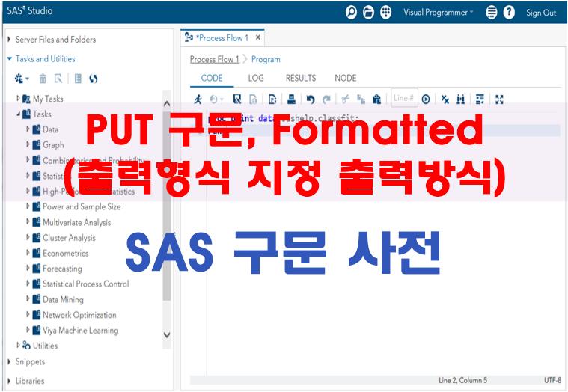This screenshot has height=392, width=568.
Task: Click the Go to line arrow button
Action: [x=426, y=99]
